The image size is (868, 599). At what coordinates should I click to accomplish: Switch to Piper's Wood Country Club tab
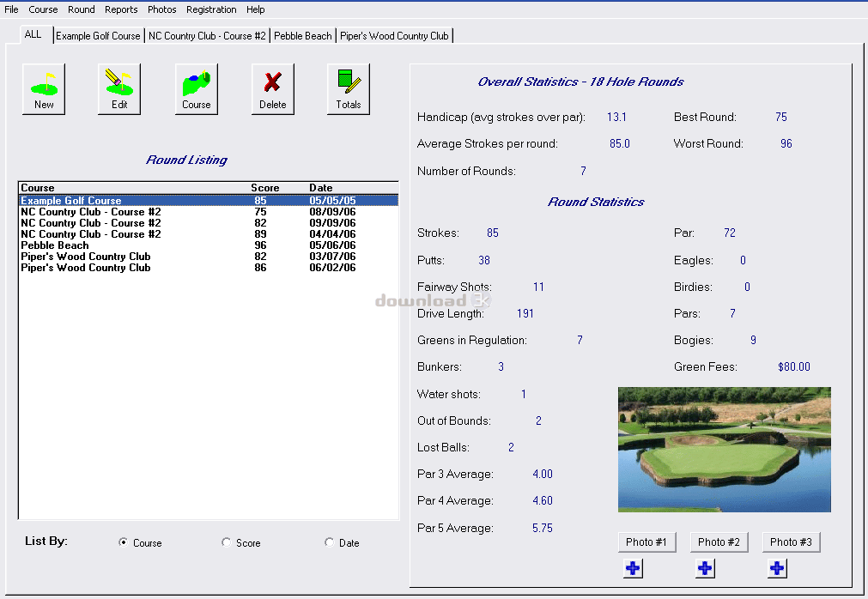(x=394, y=36)
